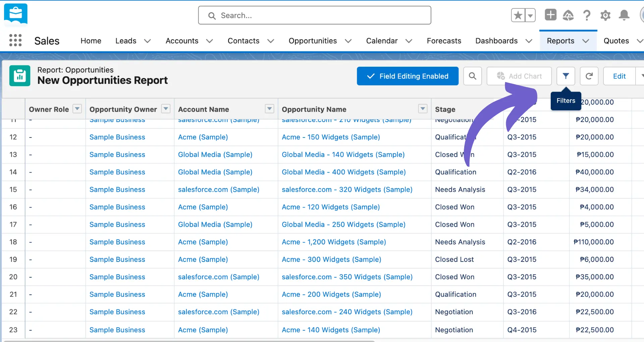Open salesforce.com - 320 Widgets (Sample) link

click(x=347, y=189)
